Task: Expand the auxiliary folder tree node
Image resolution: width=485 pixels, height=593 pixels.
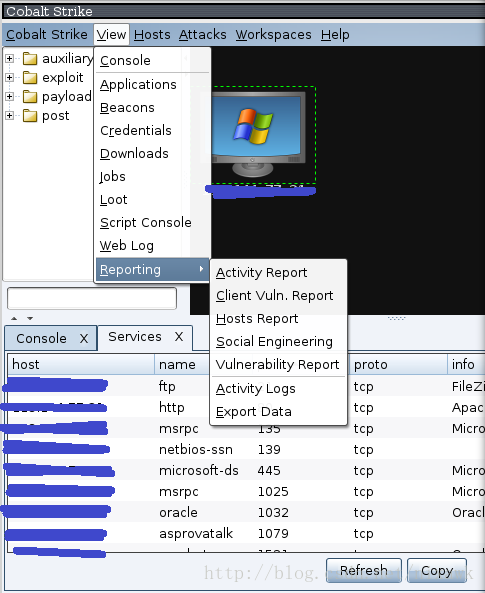Action: (9, 59)
